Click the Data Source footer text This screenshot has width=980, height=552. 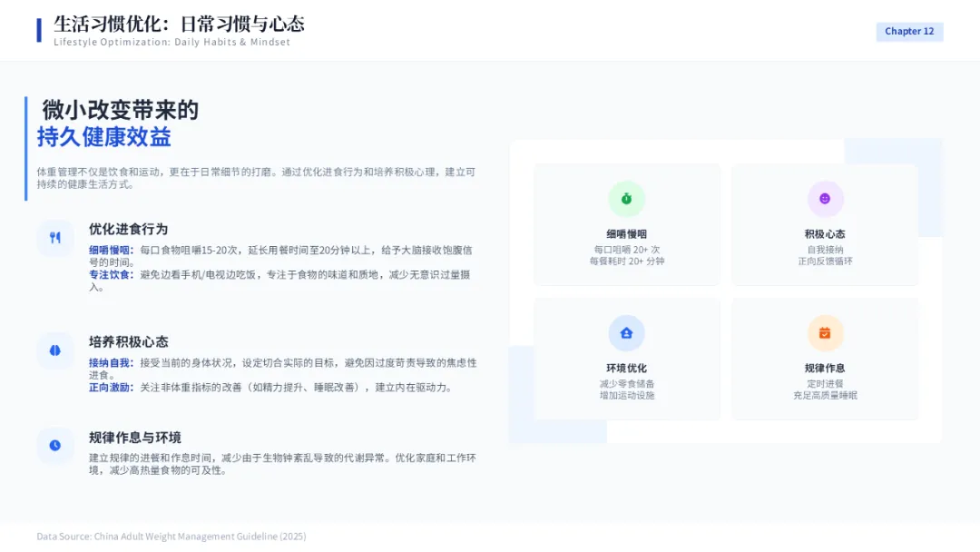click(171, 537)
